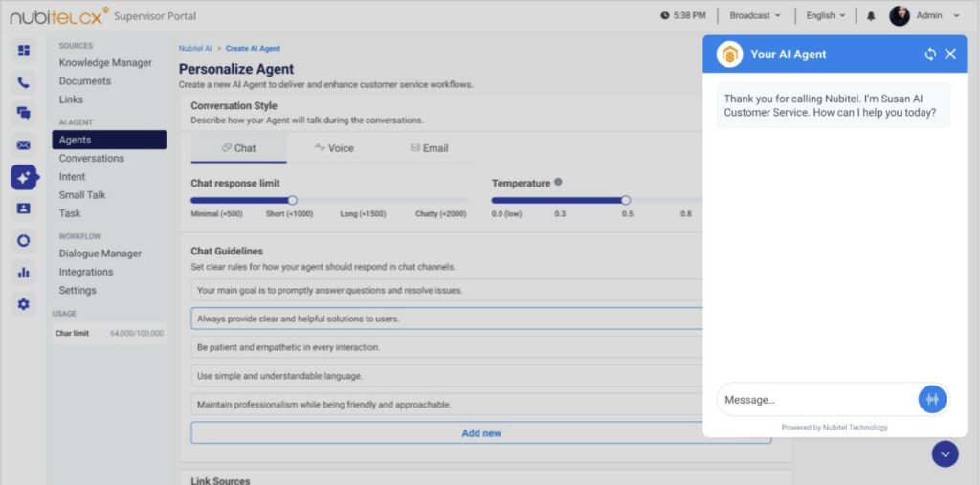Click the 'Long (<1500)' slider label

point(363,213)
